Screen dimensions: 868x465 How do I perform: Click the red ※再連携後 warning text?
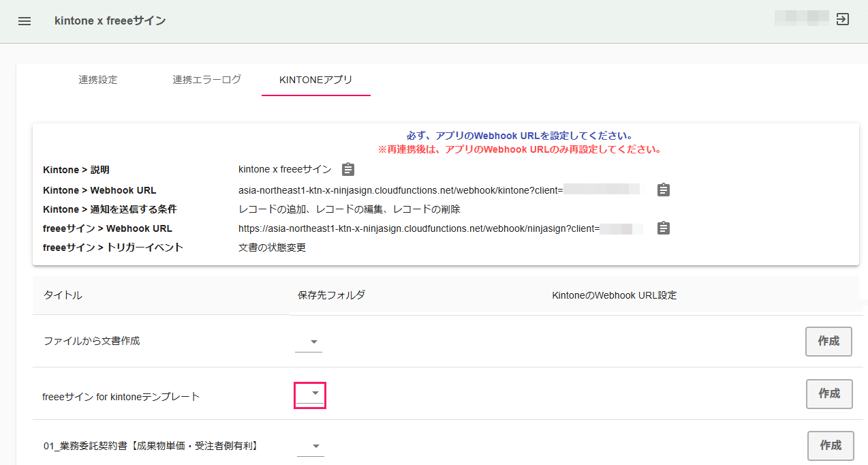point(520,149)
